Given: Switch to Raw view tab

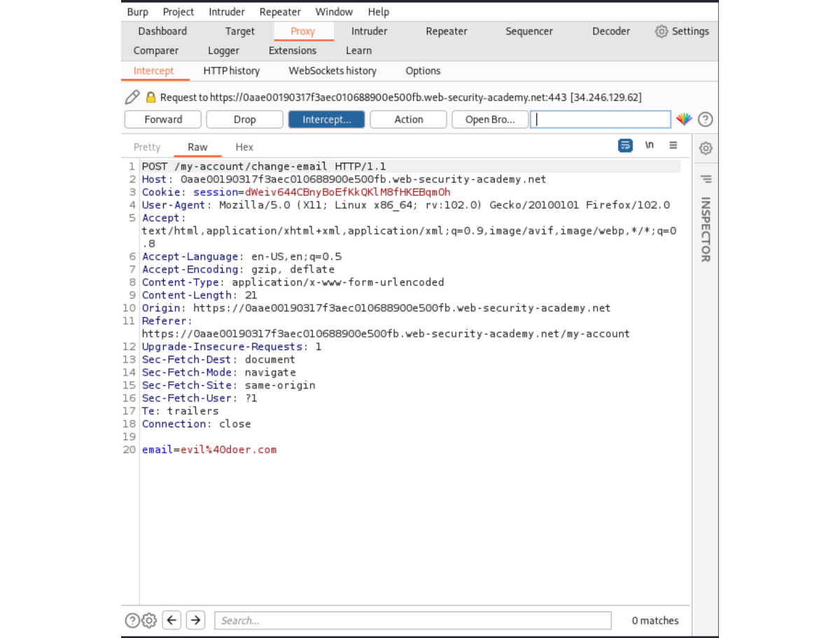Looking at the screenshot, I should (x=197, y=147).
